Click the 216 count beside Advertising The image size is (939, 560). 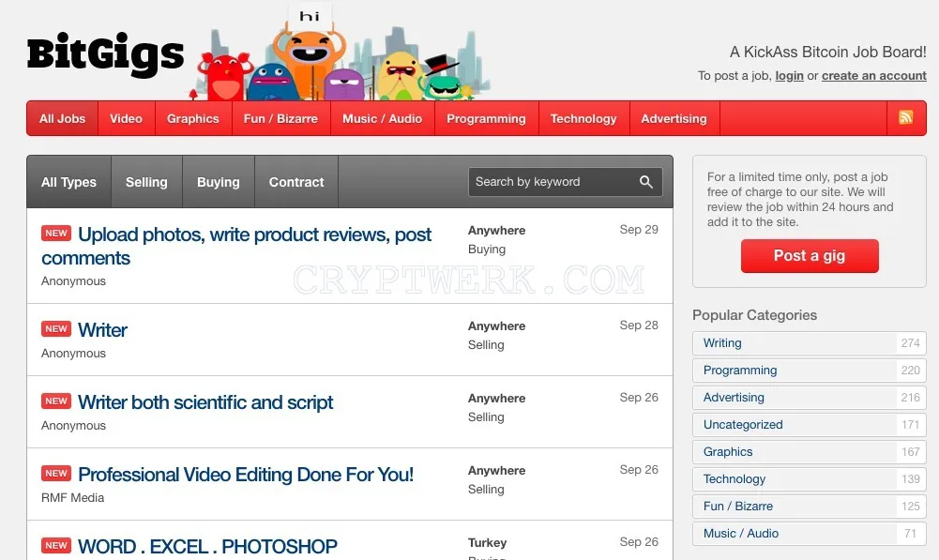click(910, 398)
